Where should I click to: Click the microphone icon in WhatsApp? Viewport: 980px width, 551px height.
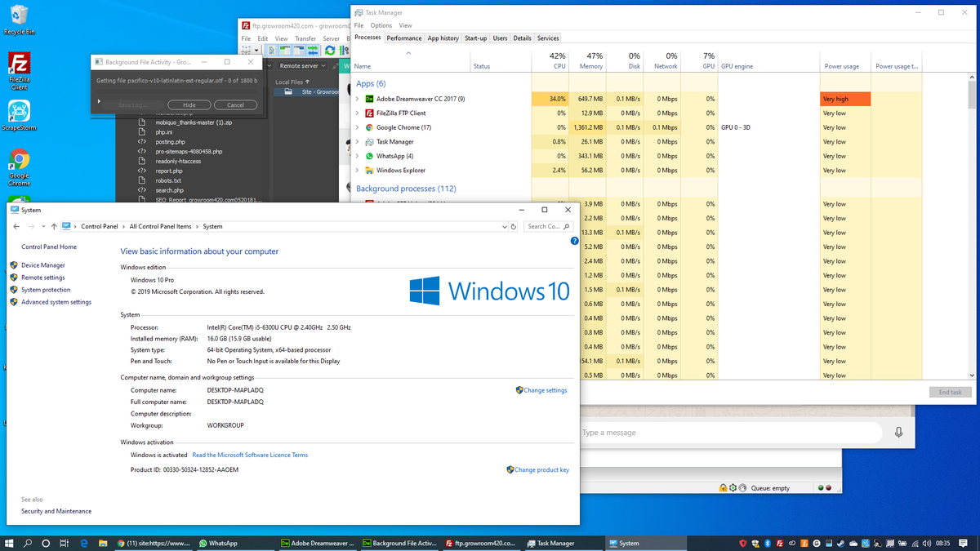click(898, 433)
